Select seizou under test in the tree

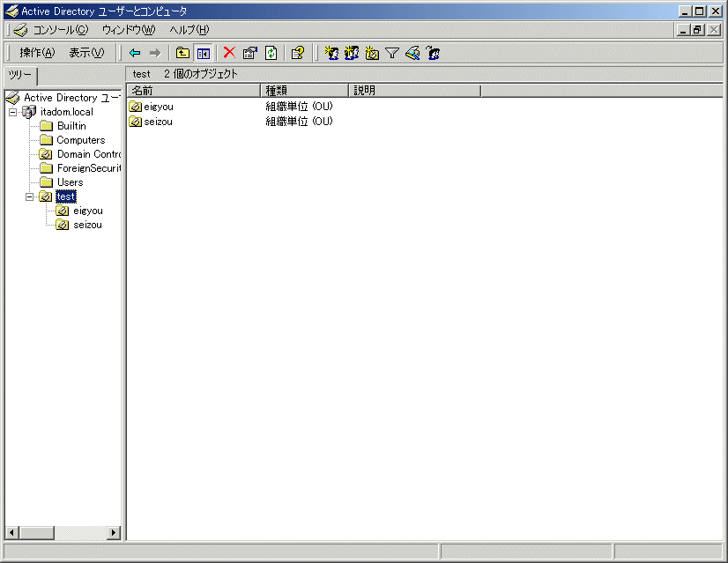click(x=87, y=225)
